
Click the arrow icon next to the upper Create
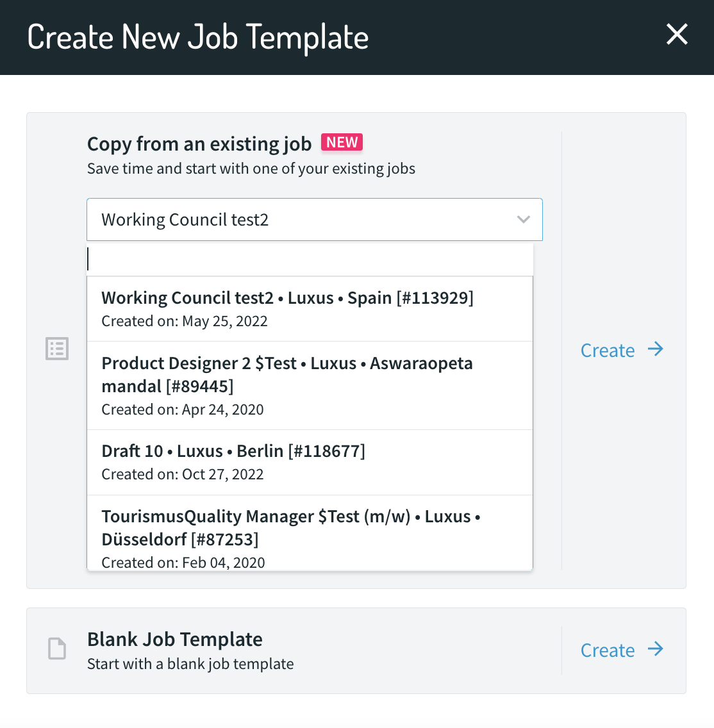point(656,349)
